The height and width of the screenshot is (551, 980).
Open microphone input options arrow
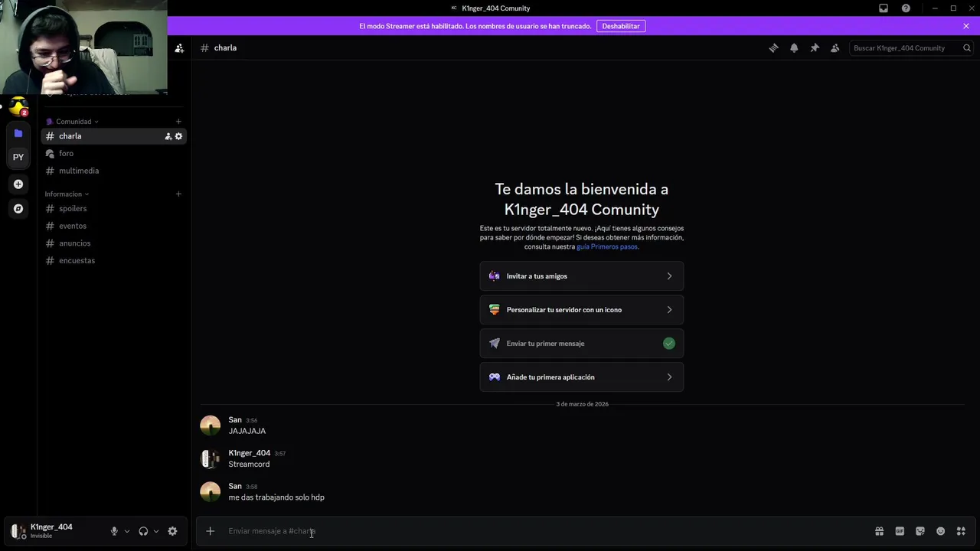(127, 531)
